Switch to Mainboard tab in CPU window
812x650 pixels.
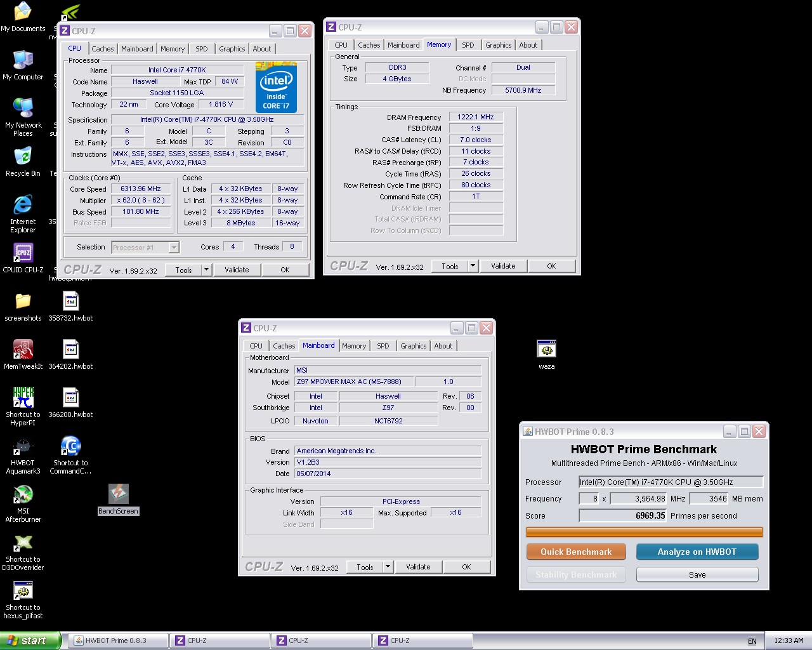(137, 49)
